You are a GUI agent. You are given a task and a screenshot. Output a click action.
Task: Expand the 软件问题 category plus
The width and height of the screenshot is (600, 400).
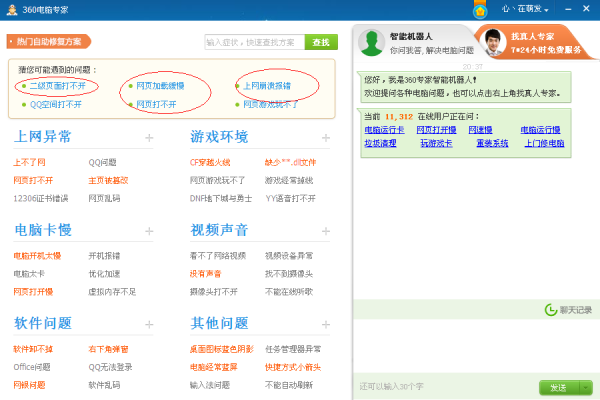click(149, 325)
